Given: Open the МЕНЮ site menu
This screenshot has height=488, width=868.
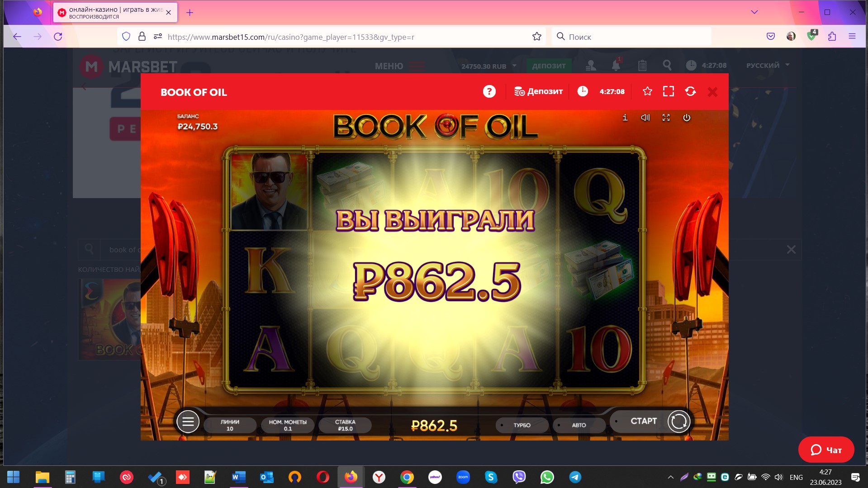Looking at the screenshot, I should 400,66.
